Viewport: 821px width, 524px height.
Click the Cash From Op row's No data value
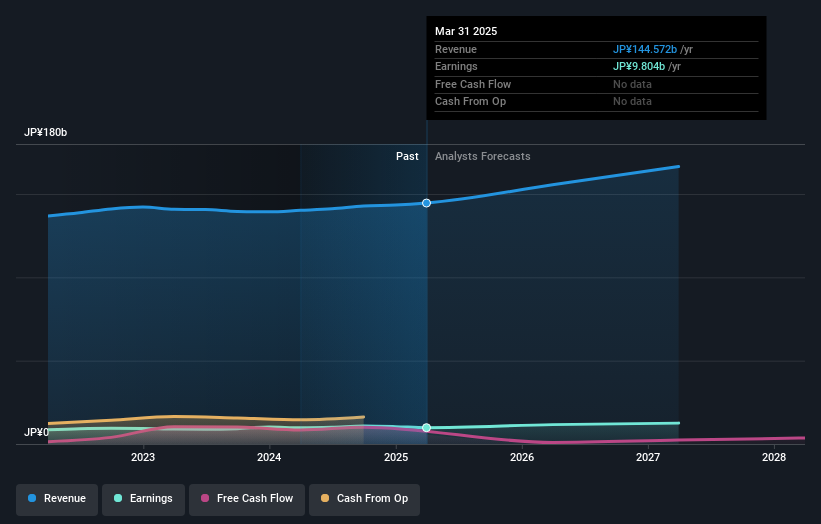pyautogui.click(x=633, y=102)
